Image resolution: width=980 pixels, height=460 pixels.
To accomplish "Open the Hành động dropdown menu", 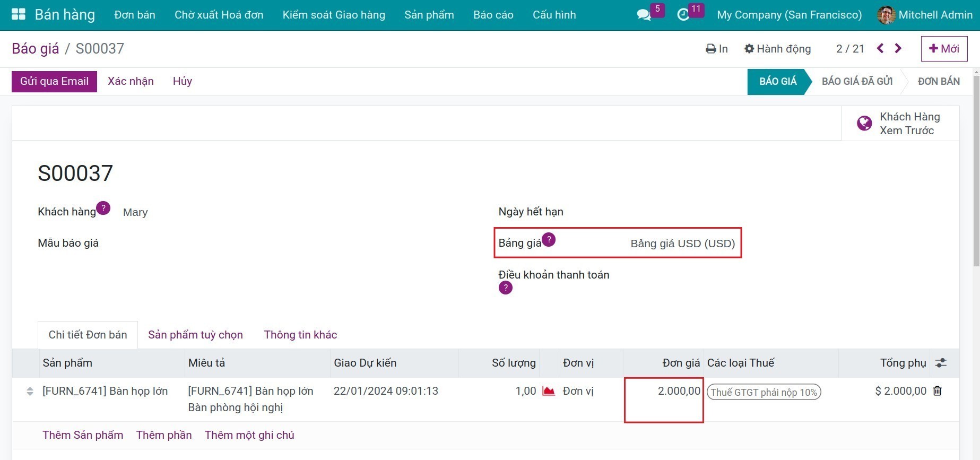I will click(777, 49).
